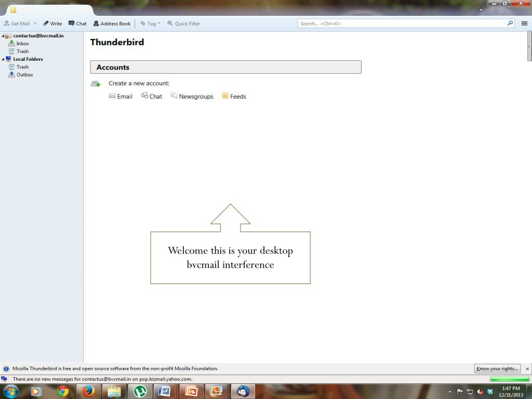Screen dimensions: 532x399
Task: Click the online status icon in status bar
Action: (x=4, y=379)
